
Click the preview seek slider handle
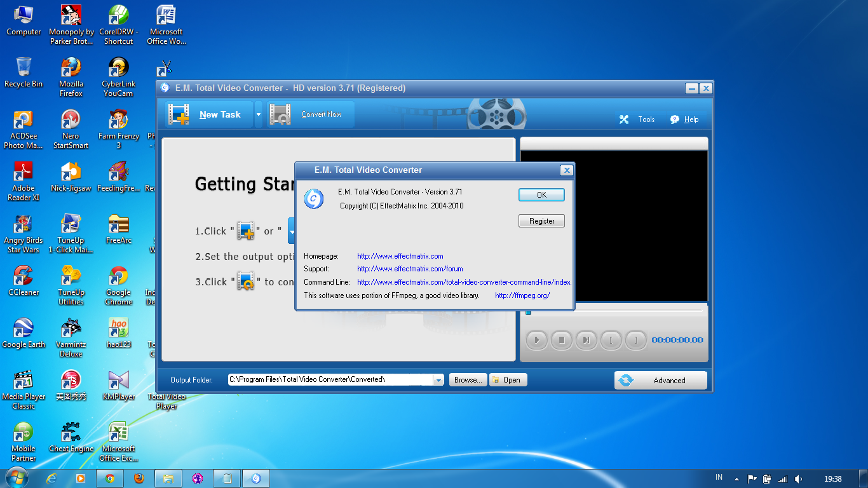[x=528, y=312]
